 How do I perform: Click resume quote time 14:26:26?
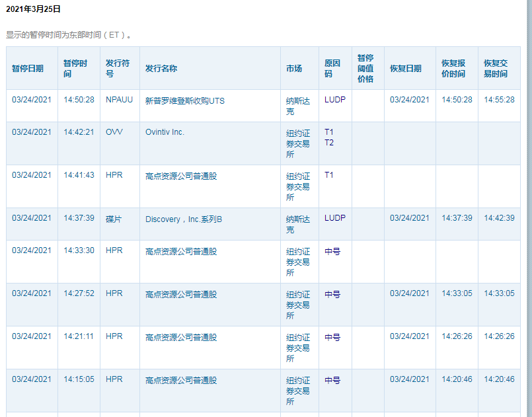pyautogui.click(x=457, y=336)
